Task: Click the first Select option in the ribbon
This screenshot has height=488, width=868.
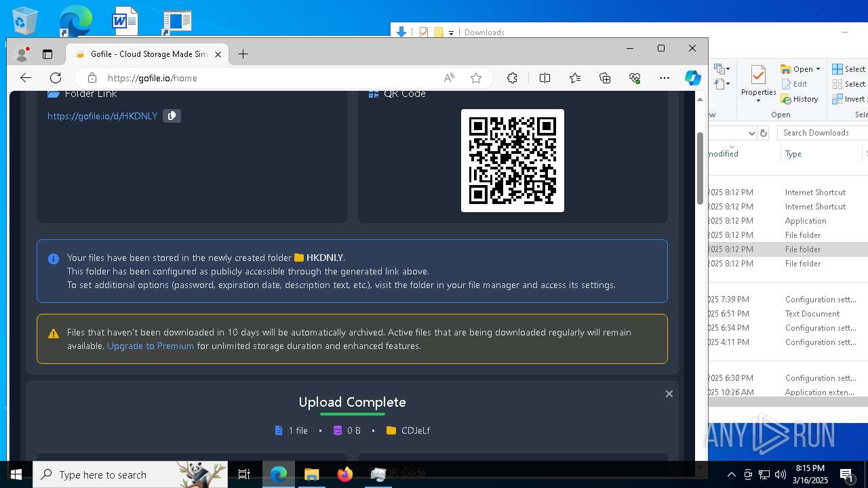Action: 849,69
